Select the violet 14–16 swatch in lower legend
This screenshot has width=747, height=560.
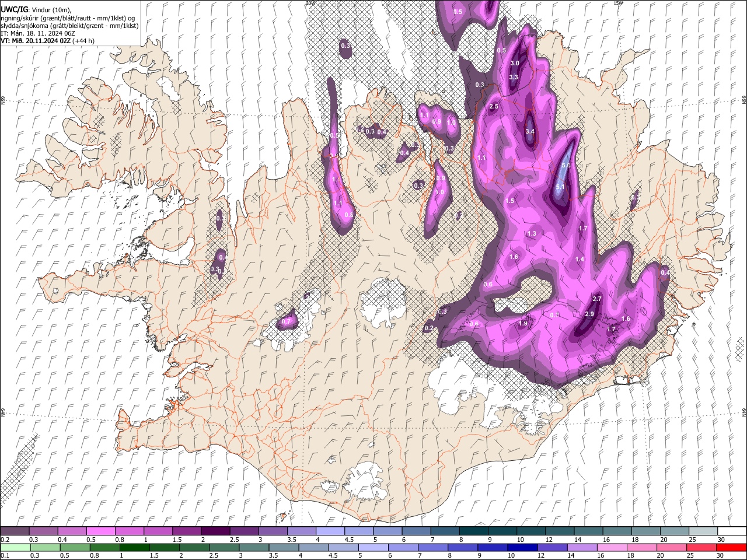582,547
